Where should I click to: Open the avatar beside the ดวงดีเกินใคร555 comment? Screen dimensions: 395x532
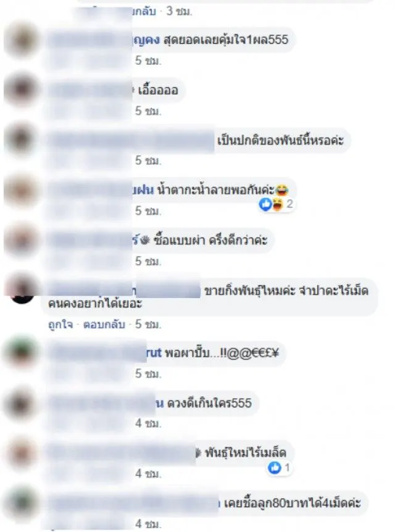pyautogui.click(x=22, y=404)
